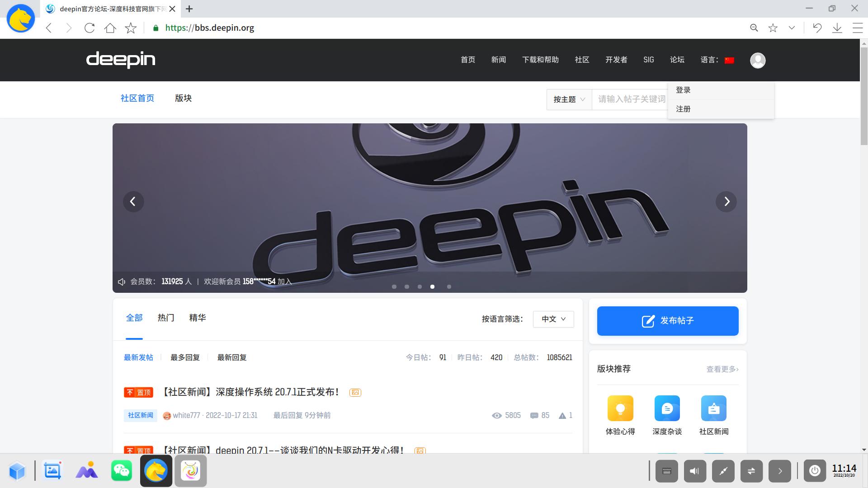This screenshot has height=488, width=868.
Task: Toggle the volume icon in the system tray
Action: point(695,471)
